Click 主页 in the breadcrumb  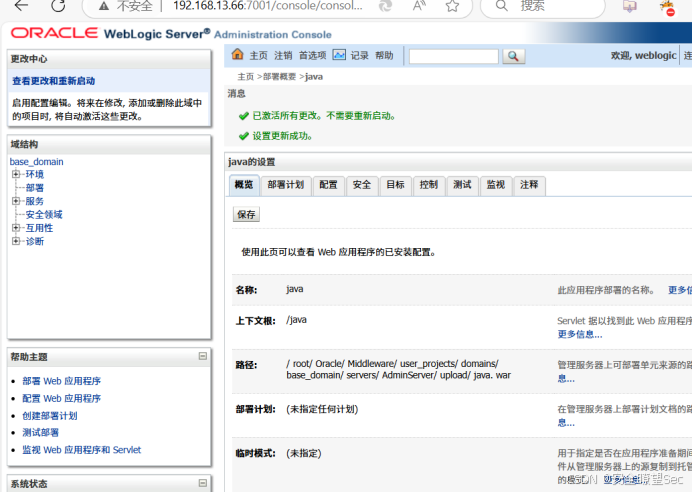(x=246, y=77)
